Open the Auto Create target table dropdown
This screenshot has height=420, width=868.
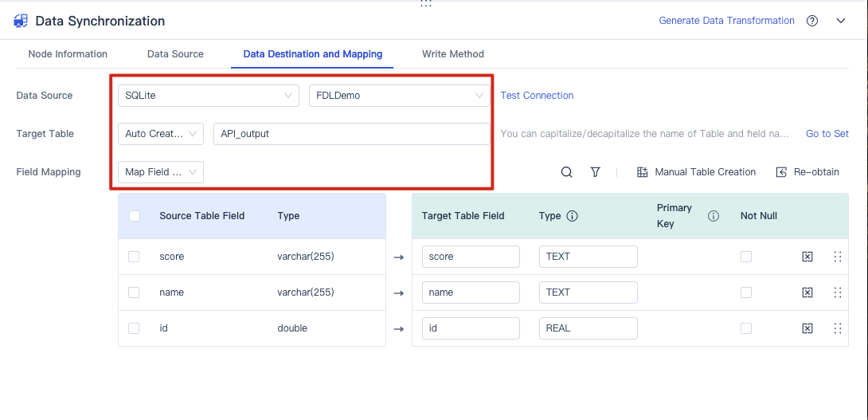(x=161, y=134)
